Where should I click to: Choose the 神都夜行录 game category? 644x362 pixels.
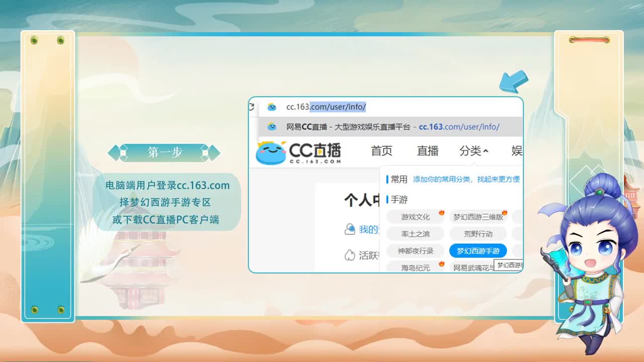pos(415,251)
